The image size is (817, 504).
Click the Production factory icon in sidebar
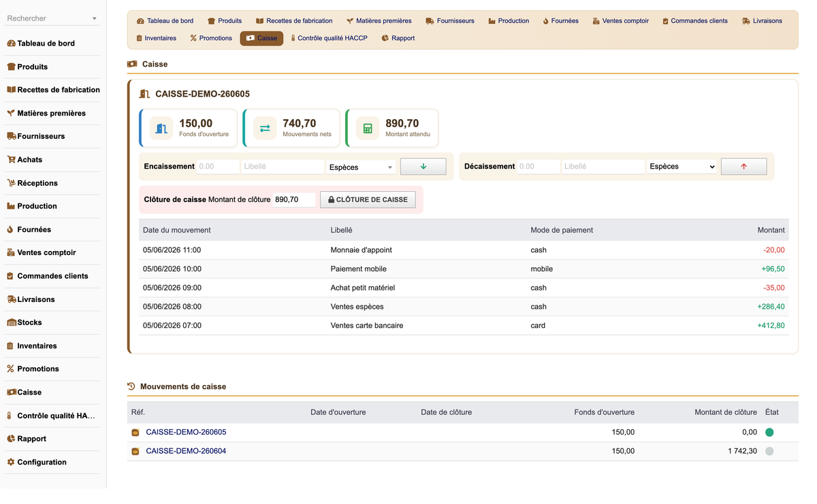(11, 206)
